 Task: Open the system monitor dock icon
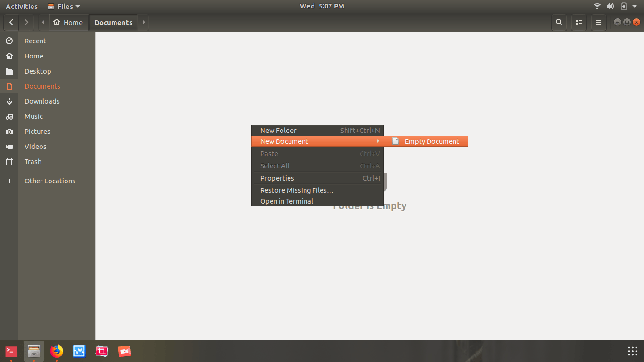point(79,351)
